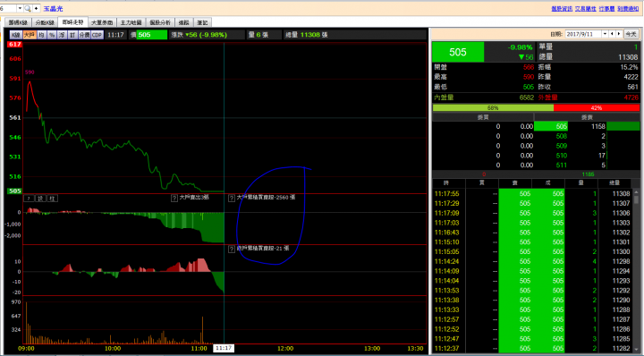Toggle the 浮 toolbar button
Image resolution: width=644 pixels, height=356 pixels.
(62, 35)
